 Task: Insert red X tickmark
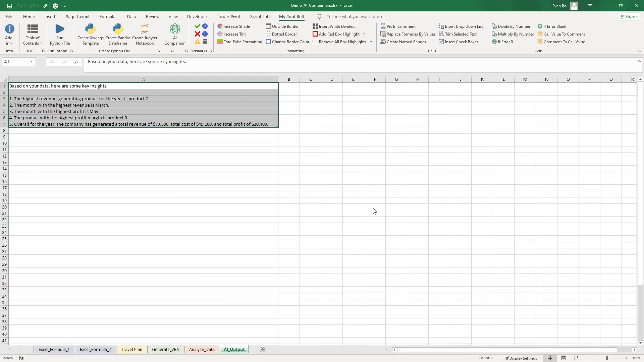(x=197, y=34)
